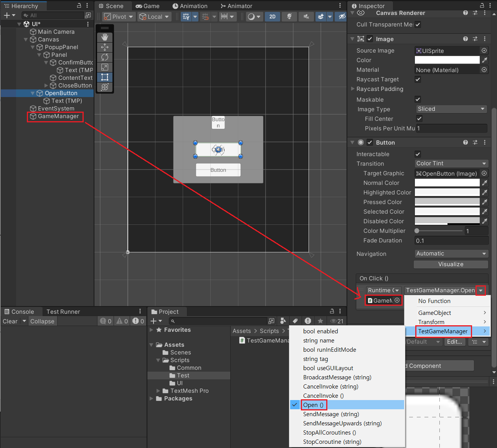Viewport: 497px width, 448px height.
Task: Disable the Button component checkbox
Action: pos(370,142)
